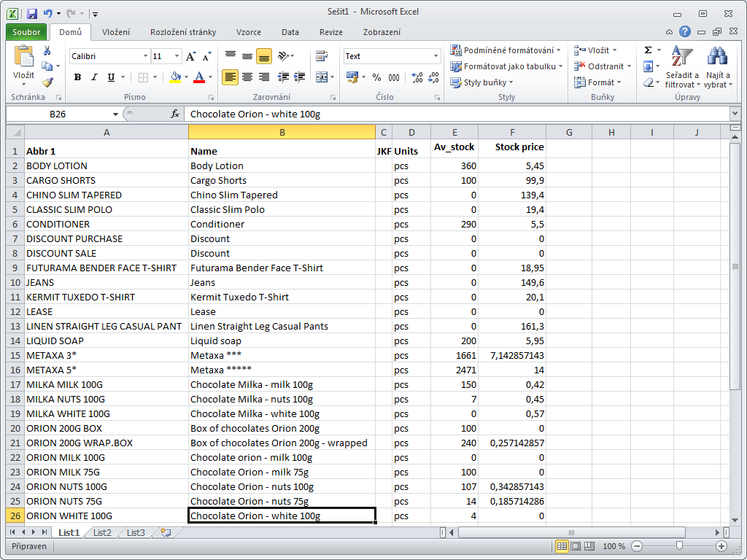Screen dimensions: 747x560
Task: Merge and center selected cells
Action: pyautogui.click(x=322, y=77)
